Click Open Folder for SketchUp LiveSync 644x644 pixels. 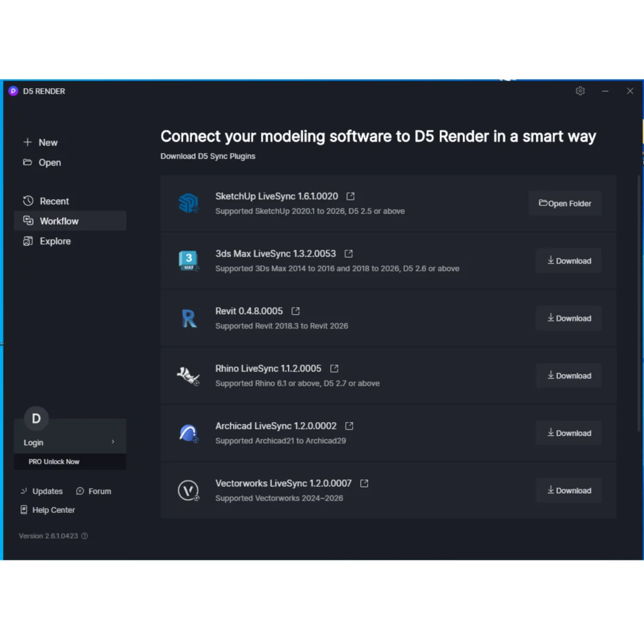[x=565, y=203]
